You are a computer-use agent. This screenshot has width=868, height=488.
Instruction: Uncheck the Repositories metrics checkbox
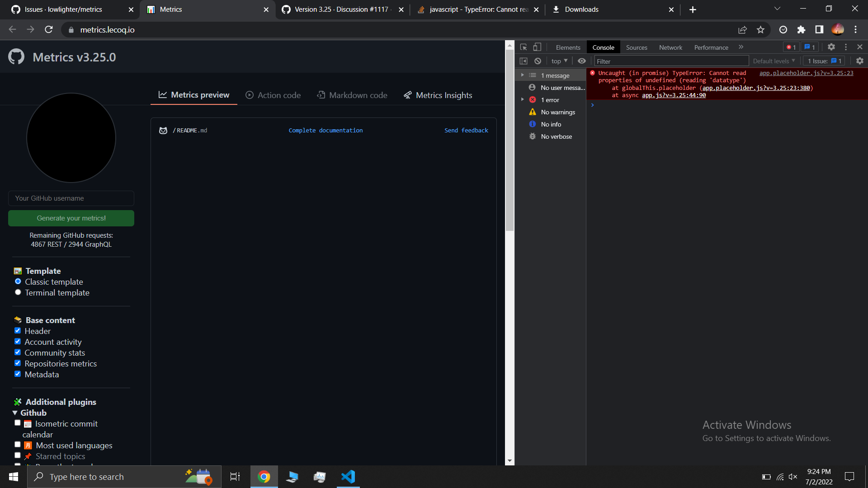[x=18, y=363]
